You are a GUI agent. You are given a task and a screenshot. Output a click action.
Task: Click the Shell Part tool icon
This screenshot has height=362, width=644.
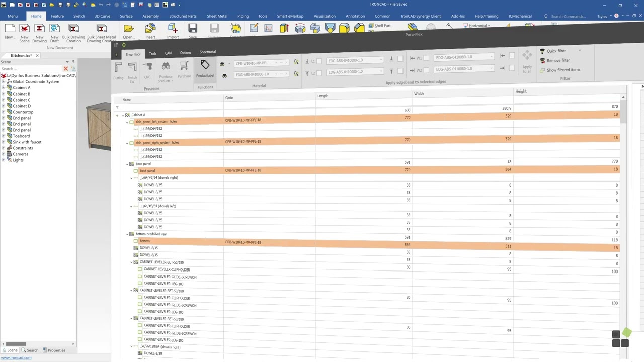[371, 26]
